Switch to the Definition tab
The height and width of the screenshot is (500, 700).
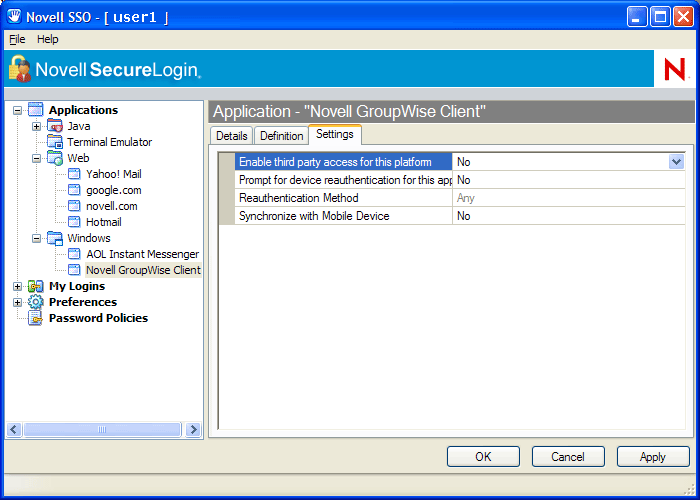pos(281,136)
